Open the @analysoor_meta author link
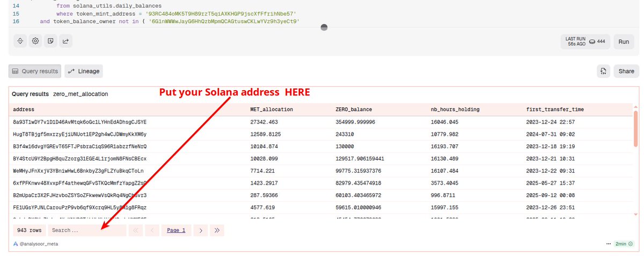 39,244
